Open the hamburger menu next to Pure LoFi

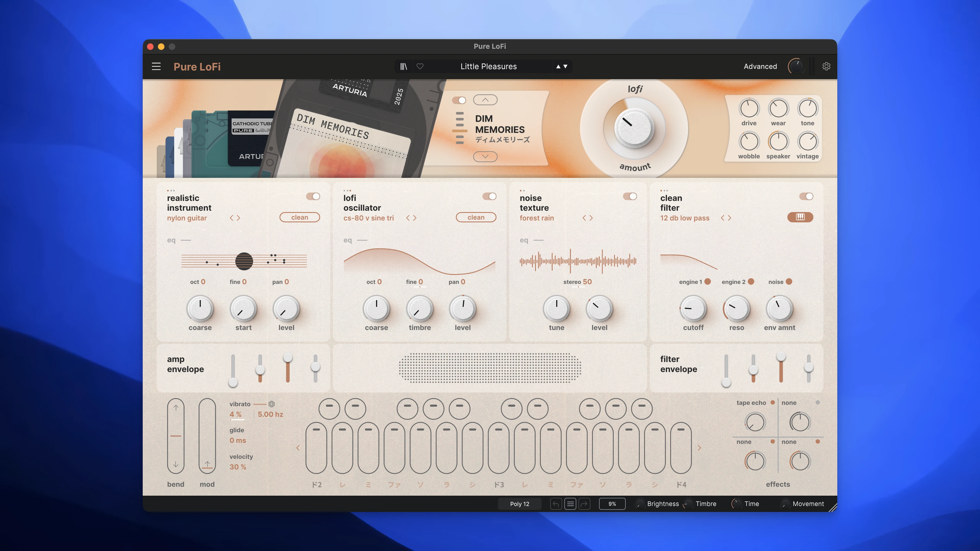[x=156, y=66]
